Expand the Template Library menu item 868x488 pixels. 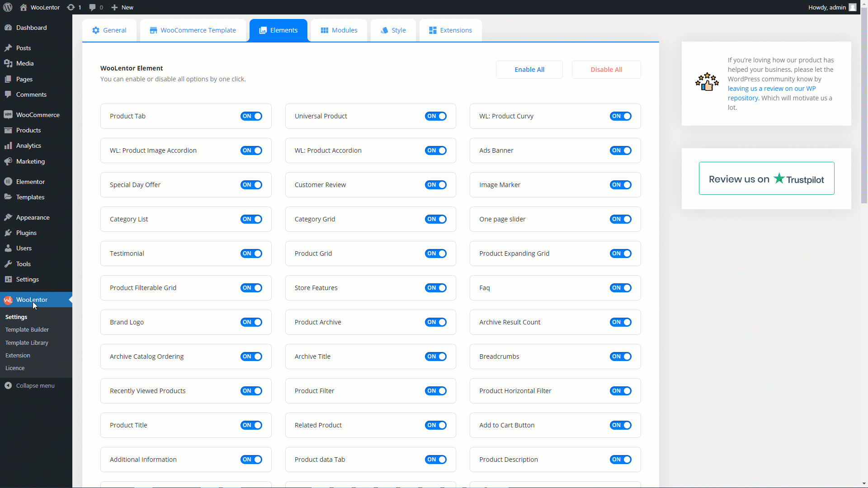click(x=27, y=342)
